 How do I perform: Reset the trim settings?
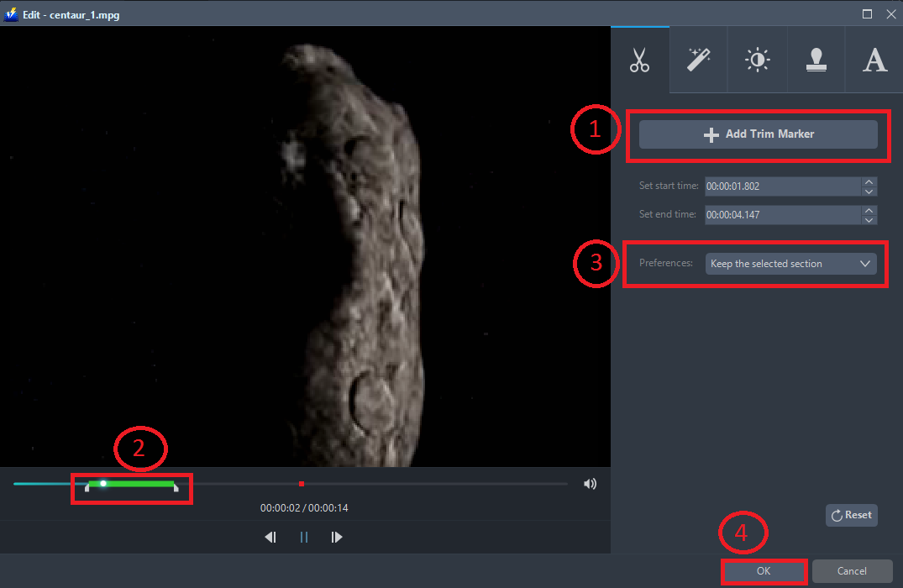coord(851,515)
